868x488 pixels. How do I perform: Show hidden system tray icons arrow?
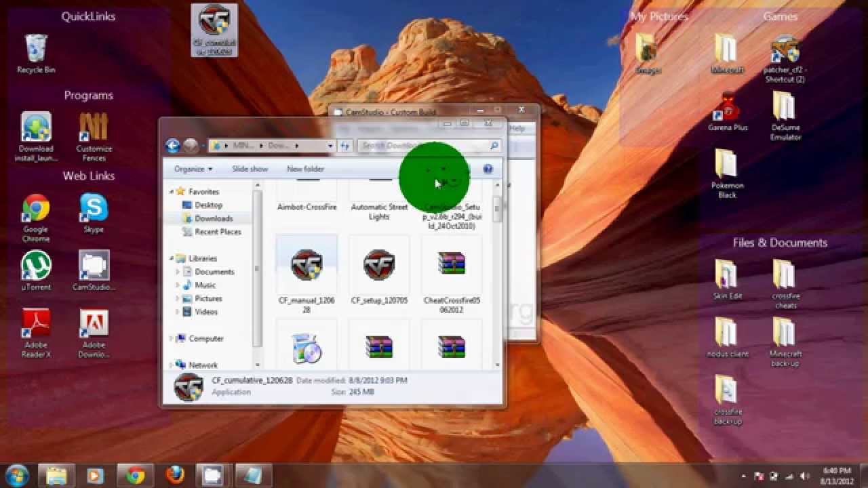tap(744, 476)
